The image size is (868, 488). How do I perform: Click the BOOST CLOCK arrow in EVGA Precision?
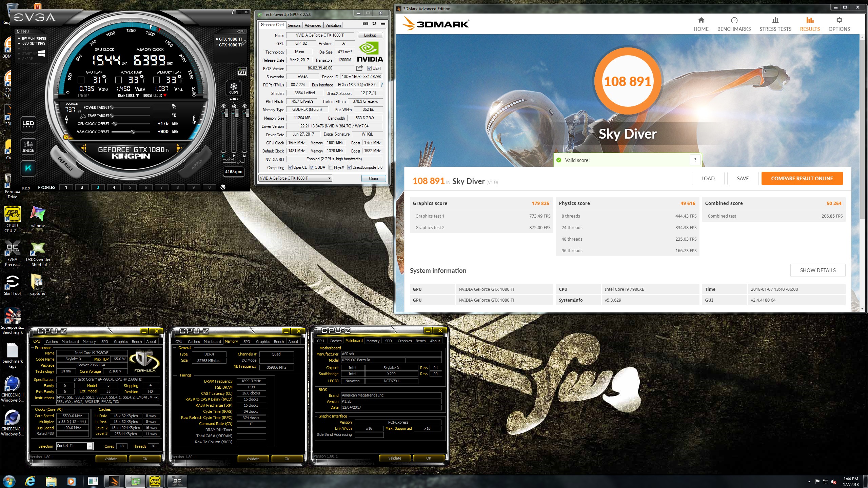tap(165, 96)
